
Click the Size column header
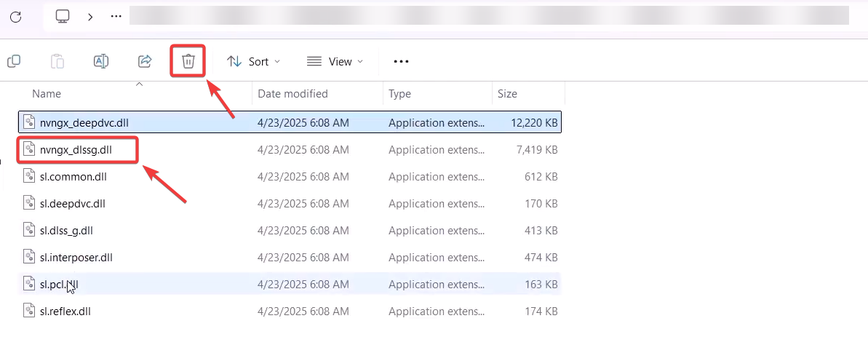[507, 94]
